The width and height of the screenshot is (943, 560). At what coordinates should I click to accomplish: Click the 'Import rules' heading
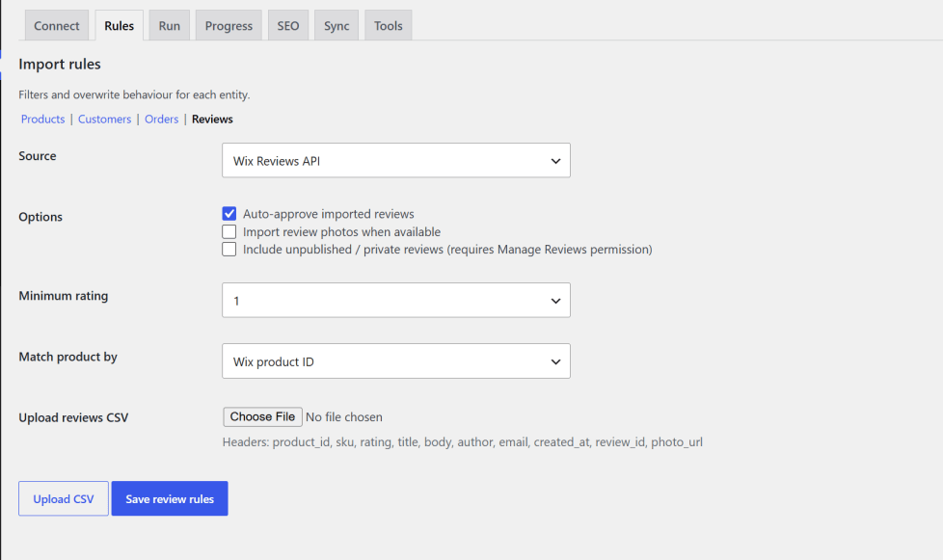[60, 65]
